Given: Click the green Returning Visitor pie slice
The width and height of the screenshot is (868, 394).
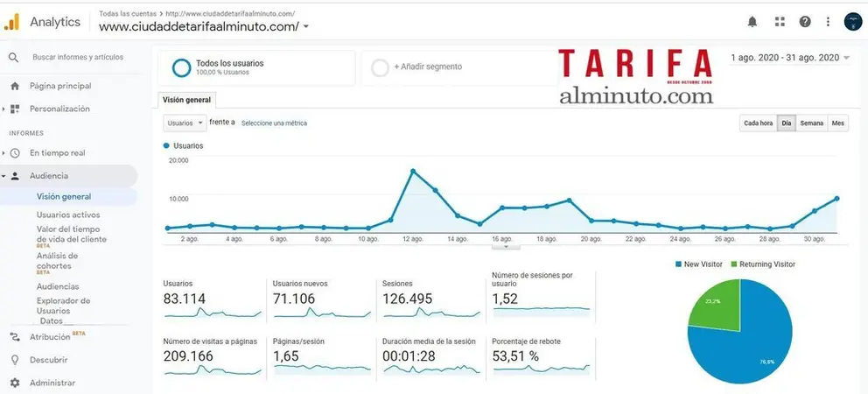Looking at the screenshot, I should click(x=717, y=306).
